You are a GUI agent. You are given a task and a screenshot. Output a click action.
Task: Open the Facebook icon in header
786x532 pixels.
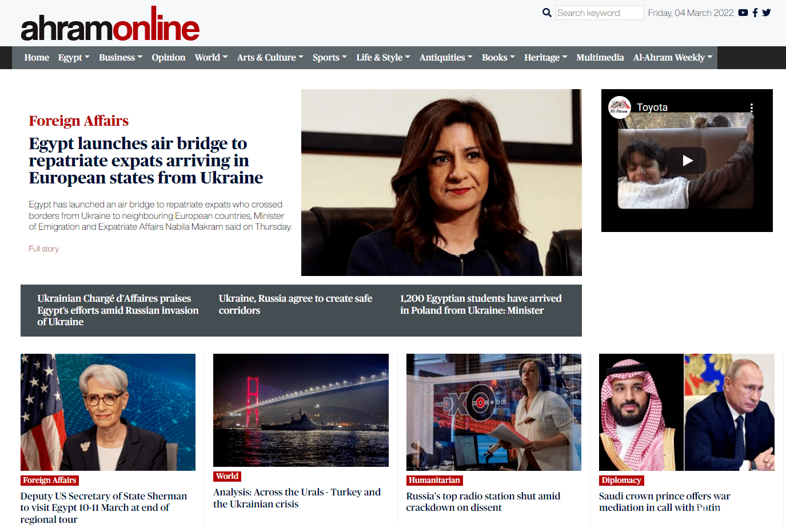click(755, 13)
